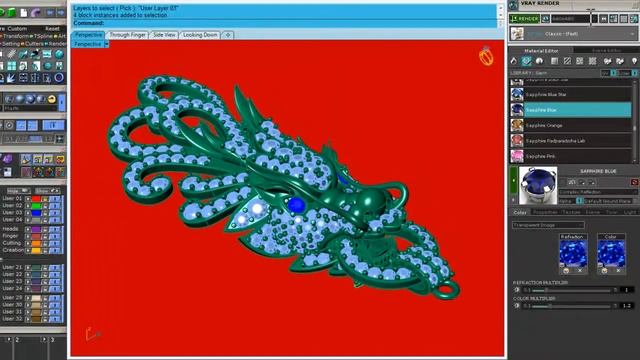Screen dimensions: 640x360
Task: Click the teal sphere icon in the first tool row
Action: 60,54
